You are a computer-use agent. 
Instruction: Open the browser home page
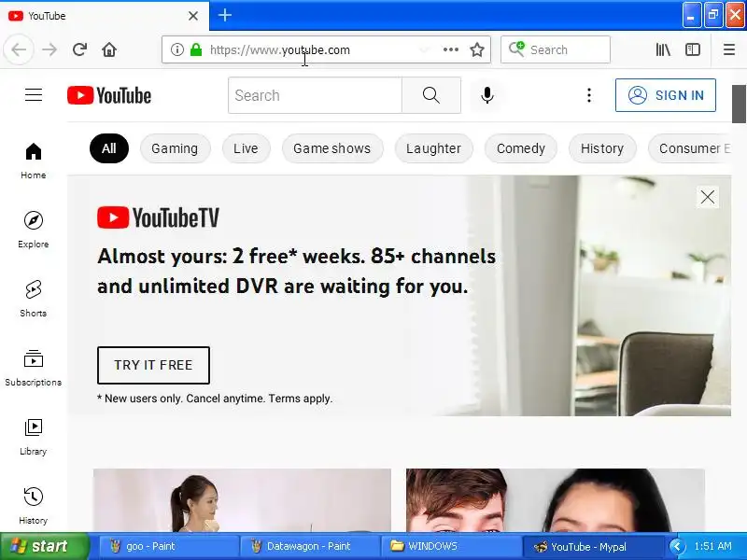pyautogui.click(x=109, y=49)
